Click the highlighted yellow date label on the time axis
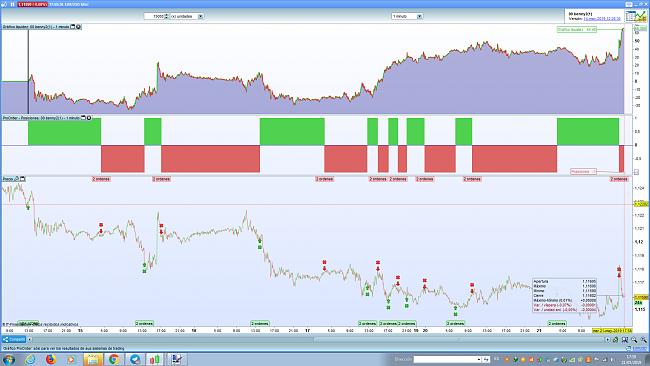Viewport: 650px width, 366px height. coord(612,330)
